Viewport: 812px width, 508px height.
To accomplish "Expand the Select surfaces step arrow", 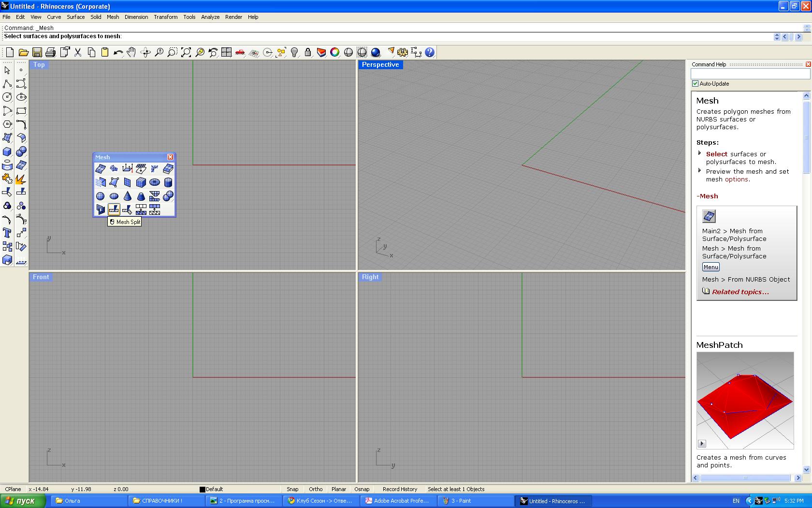I will point(699,153).
